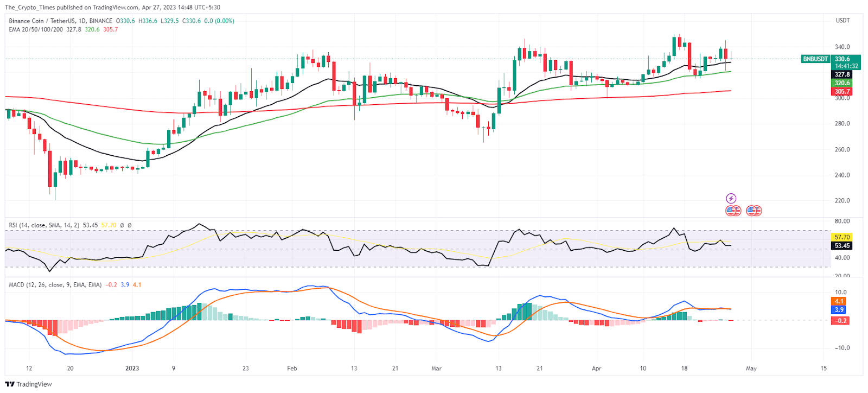Click the 80.00 RSI axis value
The height and width of the screenshot is (393, 868).
[843, 221]
